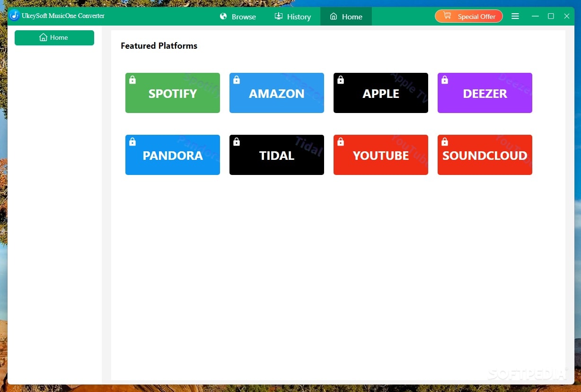Select the Home tab in top bar

point(346,17)
